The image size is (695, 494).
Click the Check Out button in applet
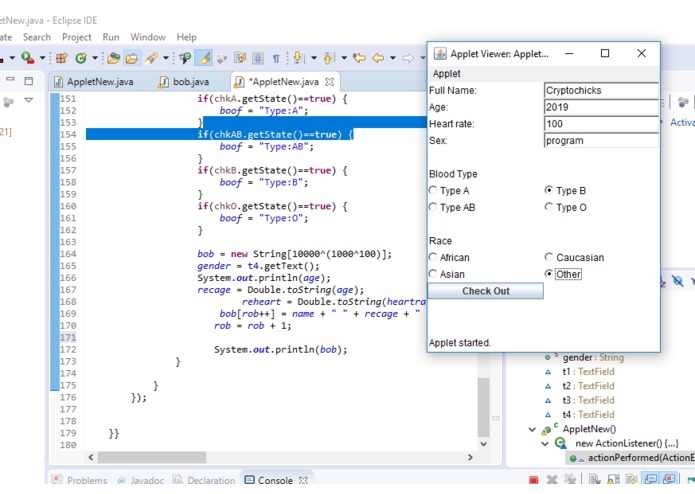pyautogui.click(x=486, y=291)
